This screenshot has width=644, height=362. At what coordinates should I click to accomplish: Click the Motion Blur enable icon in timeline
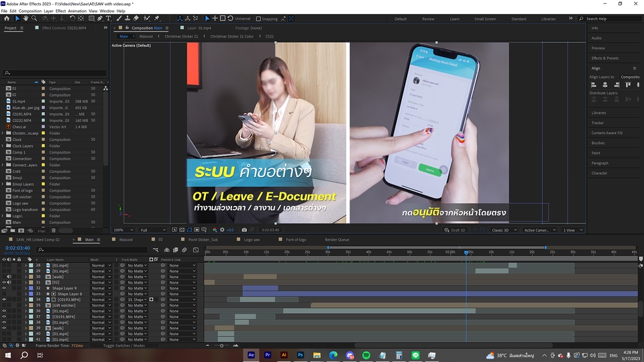click(184, 250)
